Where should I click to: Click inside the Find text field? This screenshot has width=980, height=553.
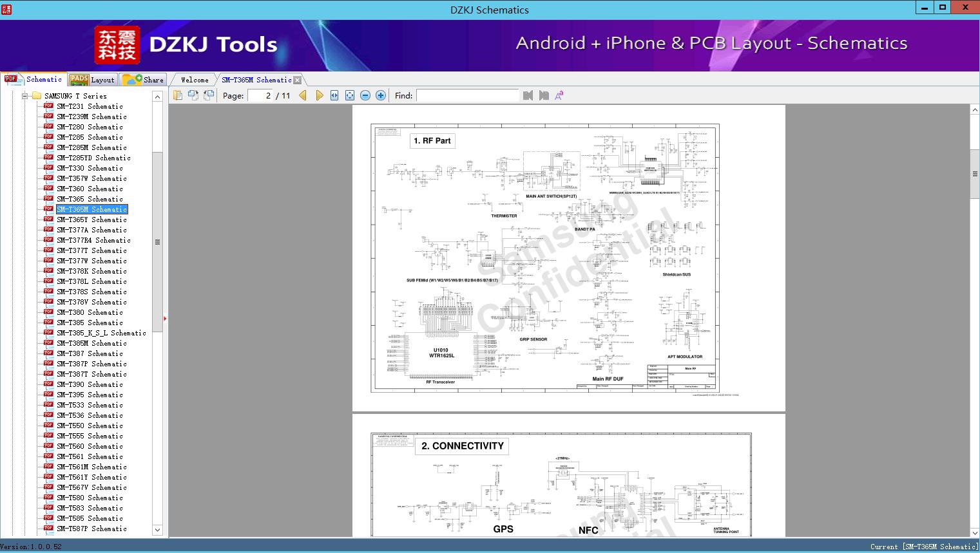point(467,95)
